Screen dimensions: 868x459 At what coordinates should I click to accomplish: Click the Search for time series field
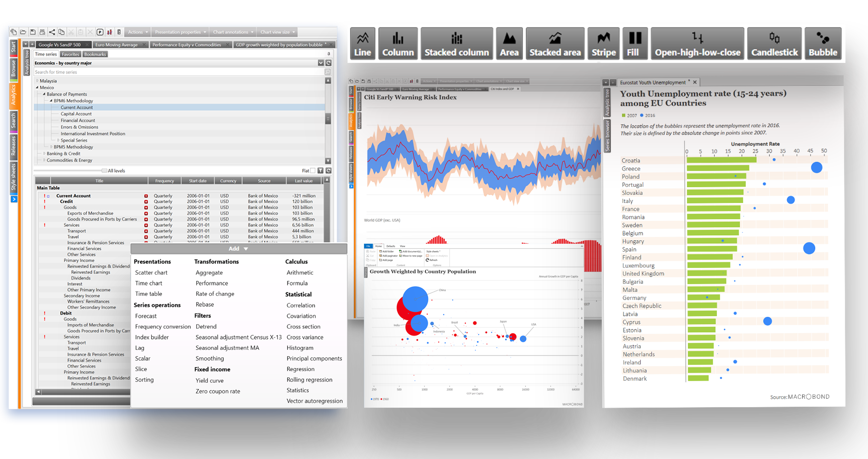178,72
